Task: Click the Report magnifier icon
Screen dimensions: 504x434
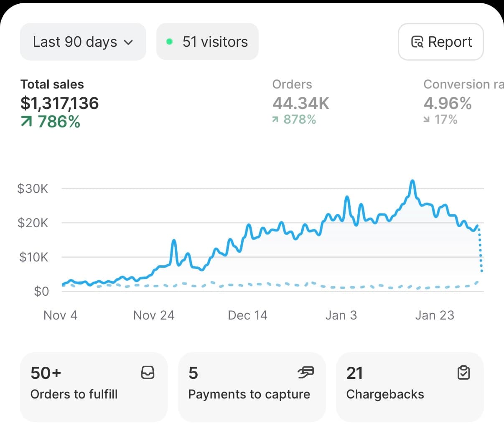Action: [x=417, y=41]
